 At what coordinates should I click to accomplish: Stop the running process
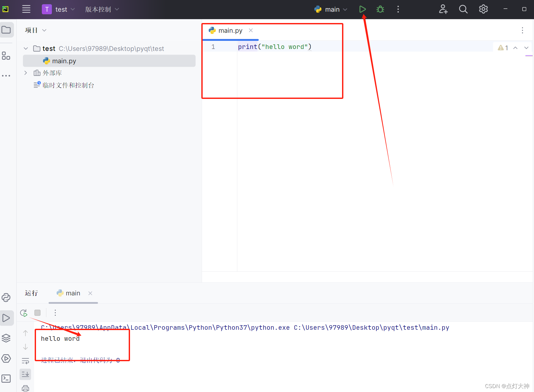click(x=38, y=313)
